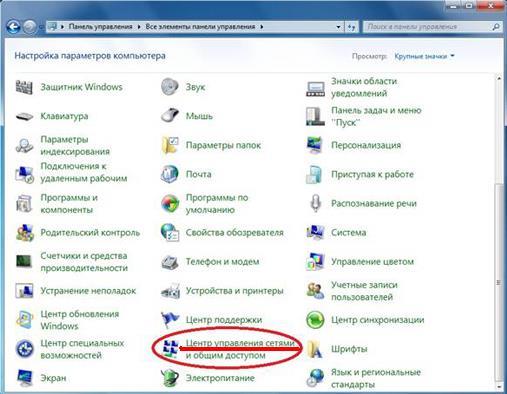Click the Мышь mouse icon
The width and height of the screenshot is (507, 394).
point(170,116)
